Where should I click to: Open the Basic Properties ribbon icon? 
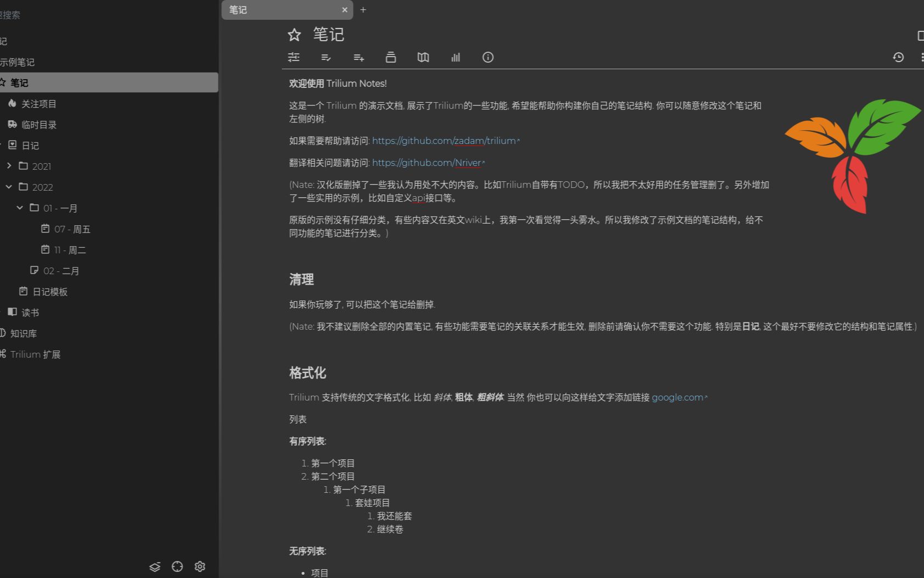[x=294, y=57]
